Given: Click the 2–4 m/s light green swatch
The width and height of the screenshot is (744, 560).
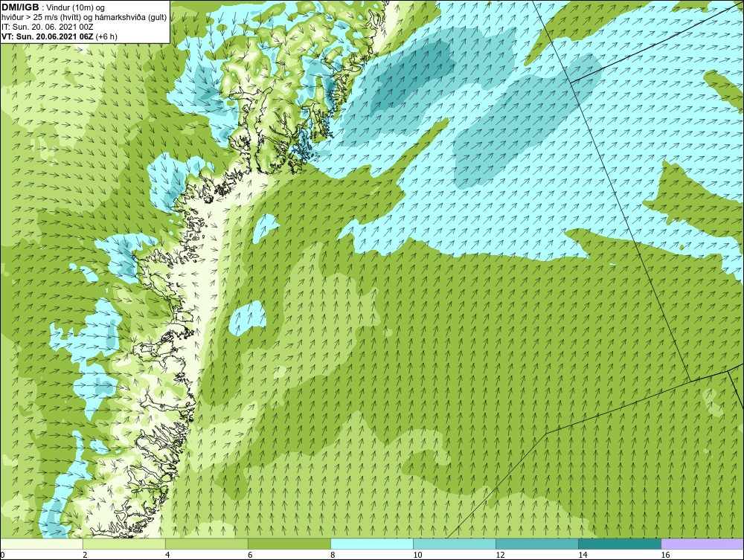Looking at the screenshot, I should pyautogui.click(x=124, y=544).
